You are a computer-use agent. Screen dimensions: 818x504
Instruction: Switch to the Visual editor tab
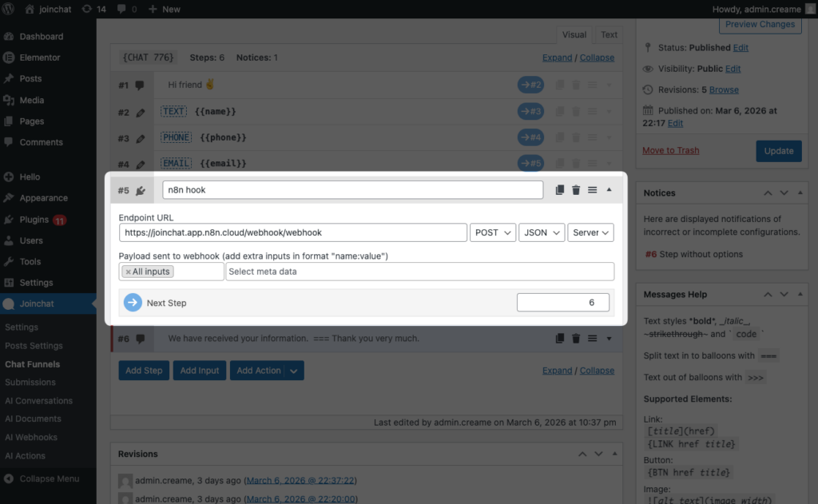pos(574,34)
